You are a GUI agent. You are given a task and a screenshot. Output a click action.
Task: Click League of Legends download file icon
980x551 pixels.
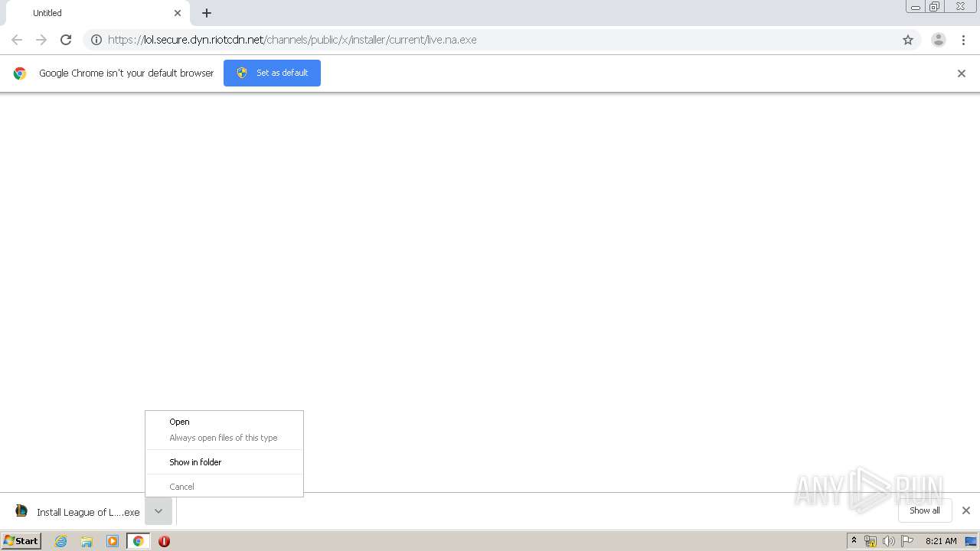[x=21, y=511]
